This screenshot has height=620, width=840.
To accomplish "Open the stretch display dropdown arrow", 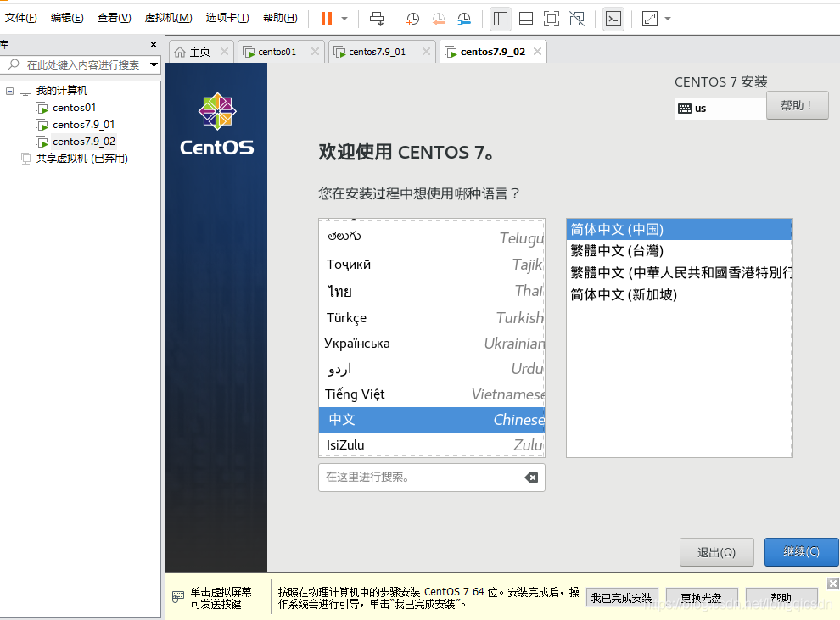I will click(x=668, y=19).
